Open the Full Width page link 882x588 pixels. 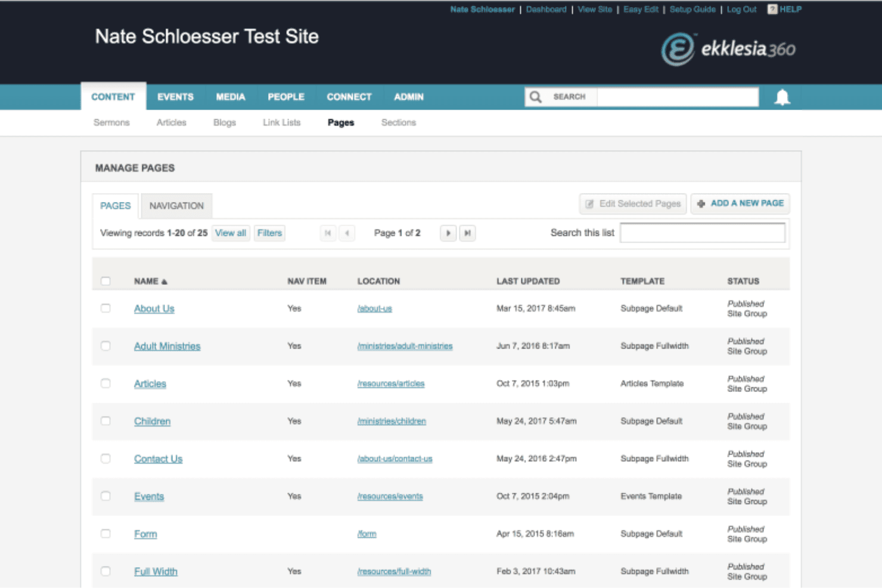(156, 571)
